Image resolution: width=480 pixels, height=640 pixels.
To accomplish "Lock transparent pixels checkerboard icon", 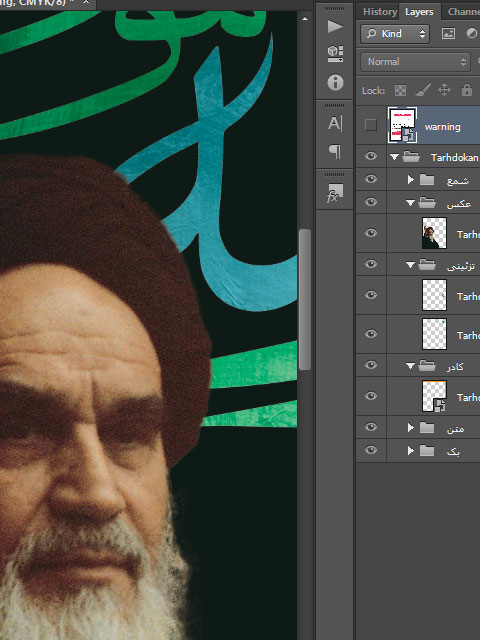I will click(400, 90).
